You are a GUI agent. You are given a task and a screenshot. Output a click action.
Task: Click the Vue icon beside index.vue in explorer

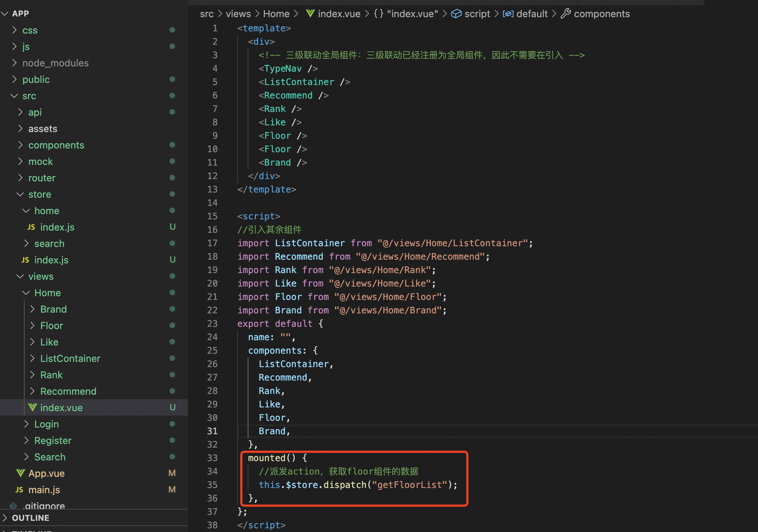point(32,407)
